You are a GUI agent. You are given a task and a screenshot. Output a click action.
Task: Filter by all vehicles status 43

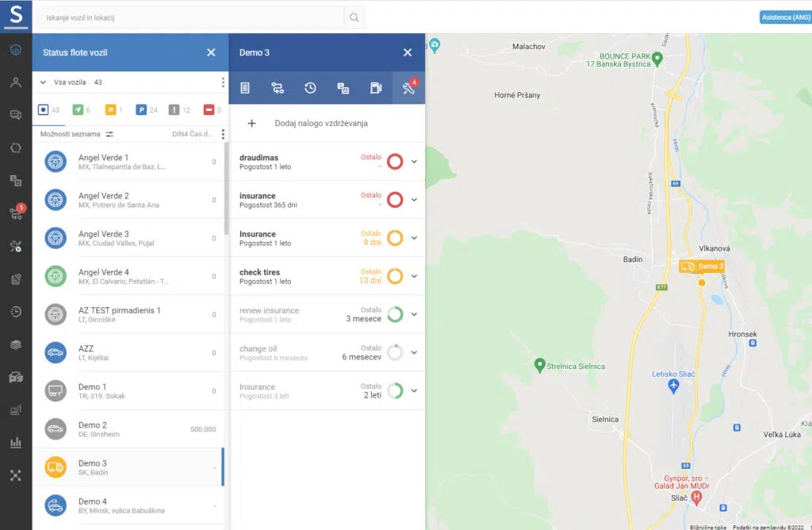tap(48, 109)
